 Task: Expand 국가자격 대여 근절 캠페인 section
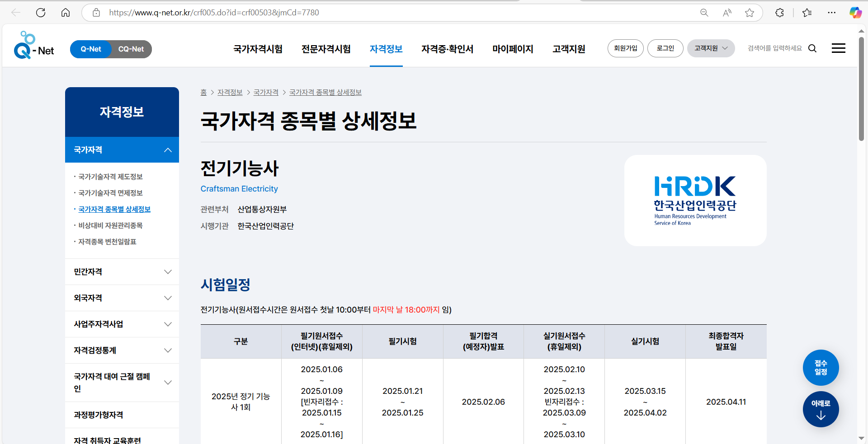coord(122,383)
